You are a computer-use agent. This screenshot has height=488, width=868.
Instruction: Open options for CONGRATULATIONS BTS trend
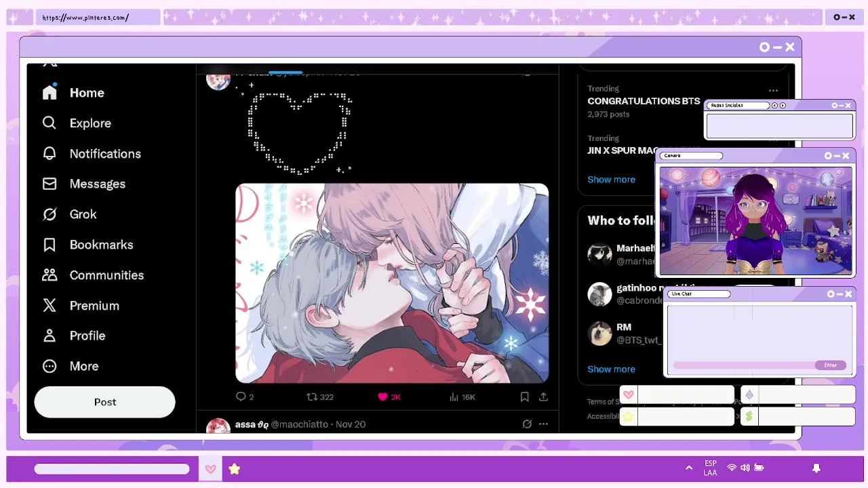click(x=773, y=90)
